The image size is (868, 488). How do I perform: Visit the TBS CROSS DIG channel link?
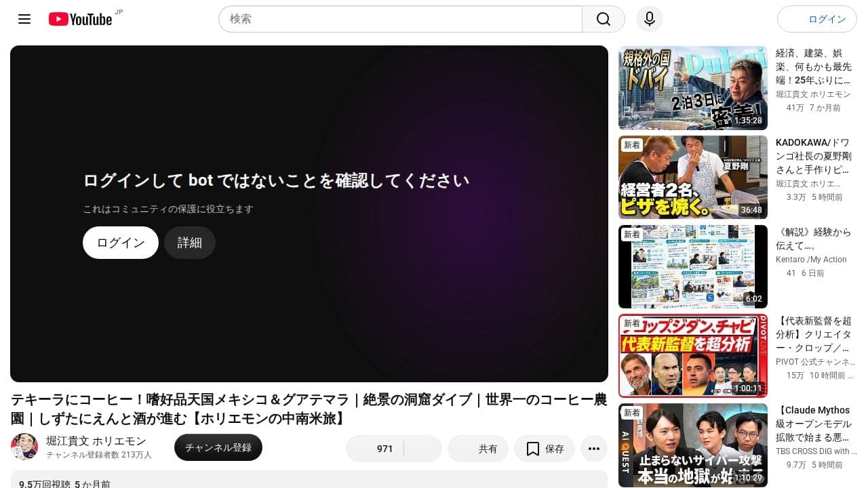tap(816, 451)
